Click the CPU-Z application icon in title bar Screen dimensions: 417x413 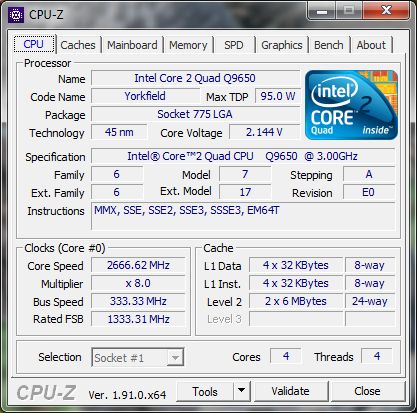[16, 15]
